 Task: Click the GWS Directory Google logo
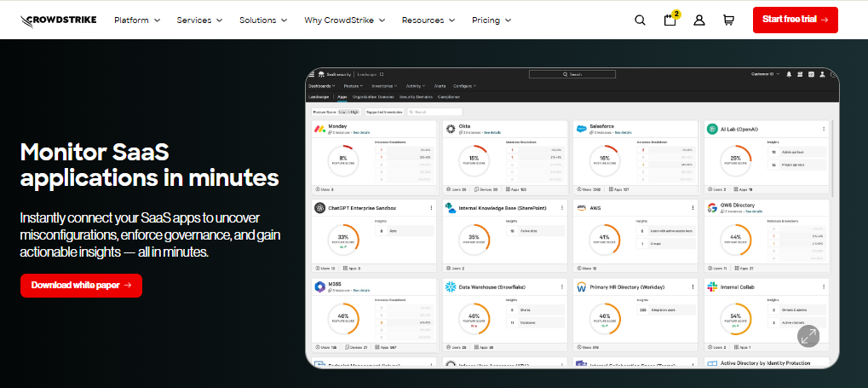click(712, 208)
